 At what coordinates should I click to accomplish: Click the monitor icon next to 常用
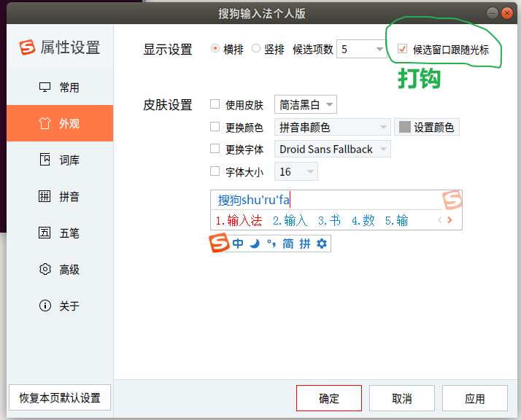coord(45,87)
